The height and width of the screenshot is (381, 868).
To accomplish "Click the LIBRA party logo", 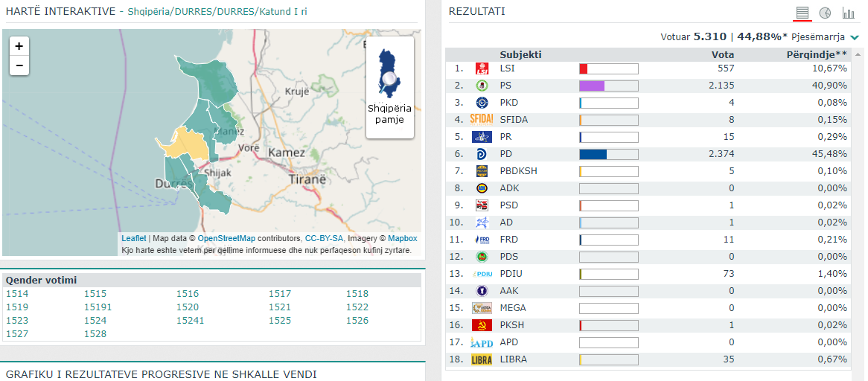I will [x=482, y=359].
